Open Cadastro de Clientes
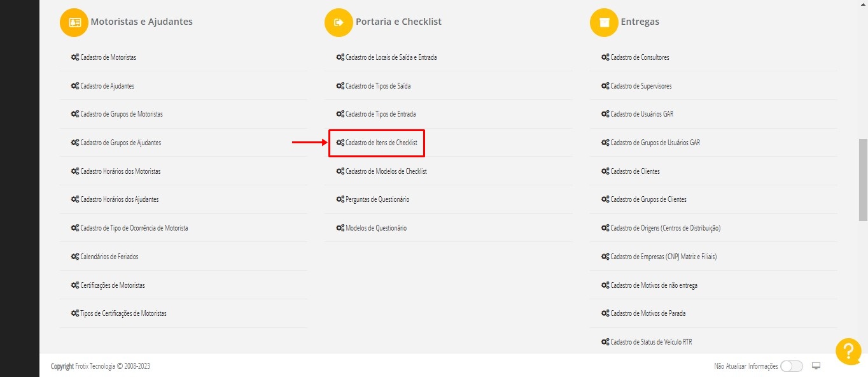The width and height of the screenshot is (868, 377). (x=634, y=171)
